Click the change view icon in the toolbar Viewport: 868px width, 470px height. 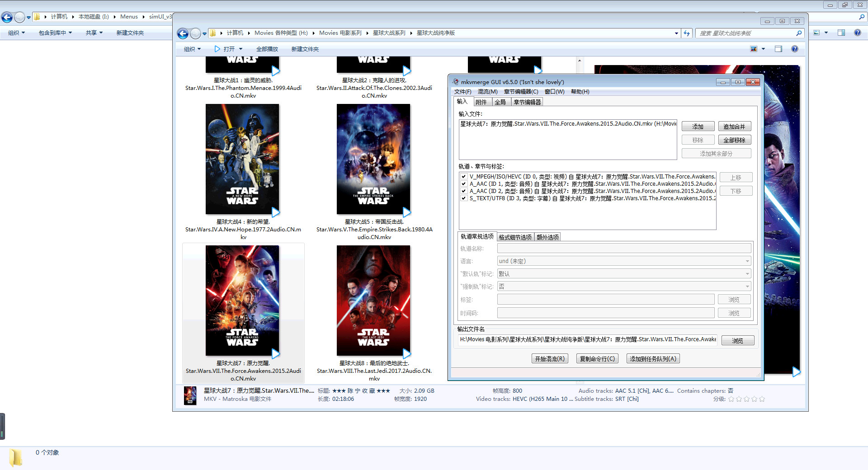(754, 49)
